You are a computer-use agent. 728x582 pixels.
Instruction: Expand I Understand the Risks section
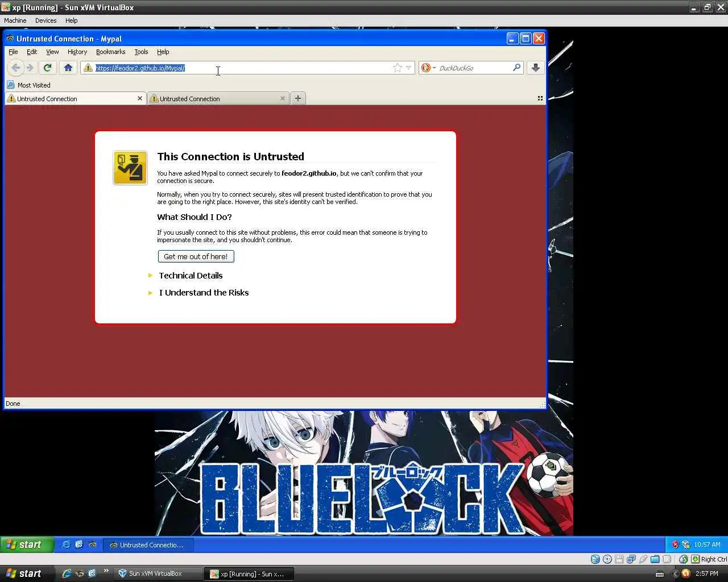[x=204, y=293]
